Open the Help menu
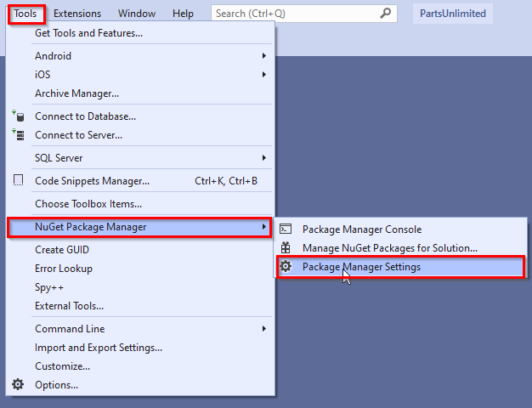Image resolution: width=532 pixels, height=408 pixels. (x=183, y=14)
